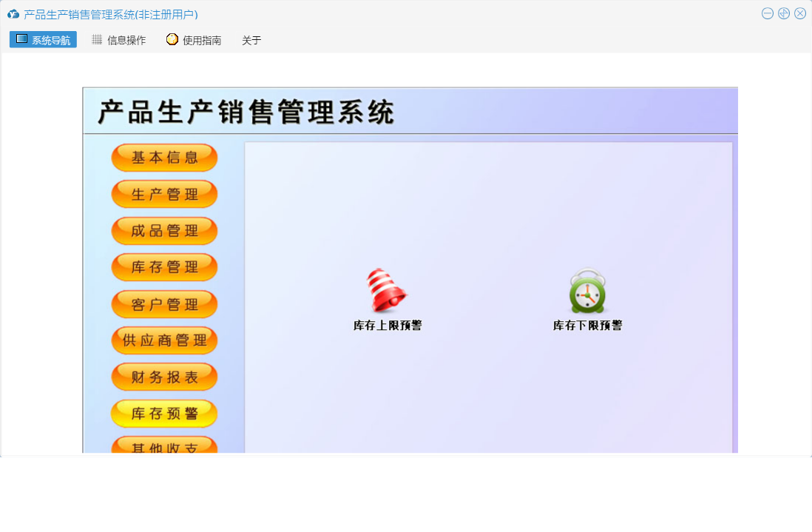
Task: Click the 基本信息 button
Action: click(164, 158)
